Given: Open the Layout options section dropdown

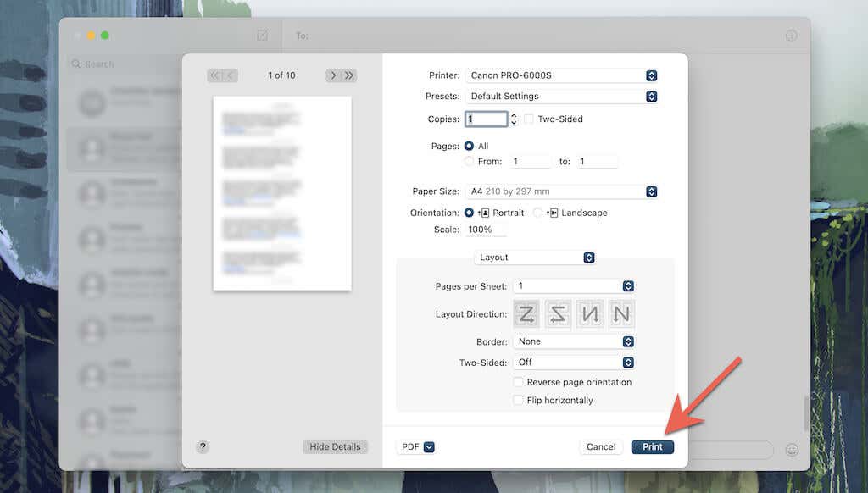Looking at the screenshot, I should (535, 258).
